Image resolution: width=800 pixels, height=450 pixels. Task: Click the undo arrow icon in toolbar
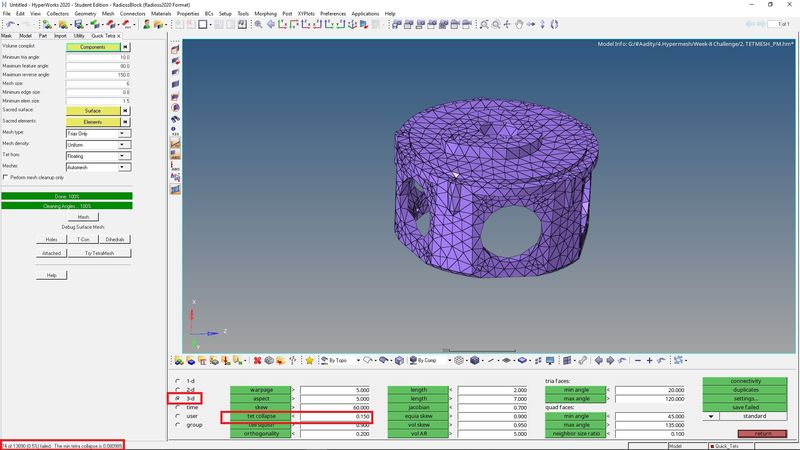[11, 24]
